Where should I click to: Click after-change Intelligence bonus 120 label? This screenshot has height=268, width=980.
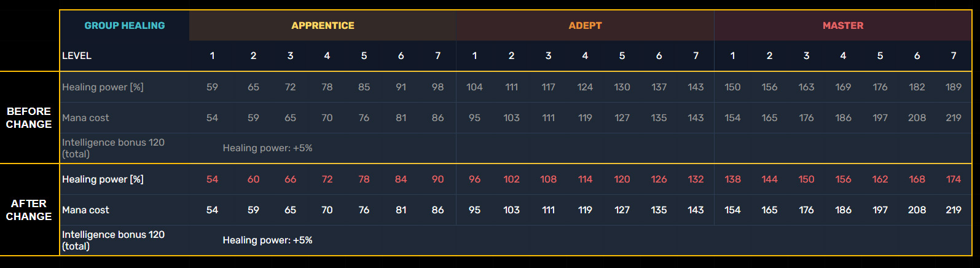(x=113, y=240)
